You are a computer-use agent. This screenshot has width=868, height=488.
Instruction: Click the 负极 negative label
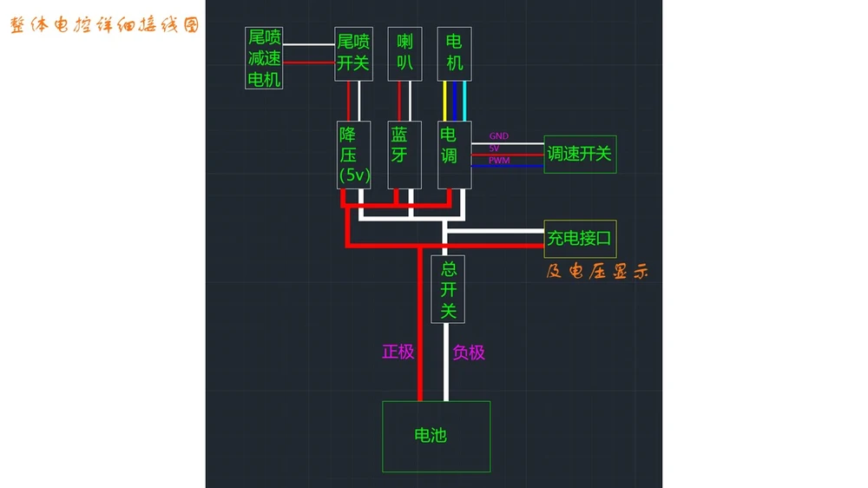(469, 353)
